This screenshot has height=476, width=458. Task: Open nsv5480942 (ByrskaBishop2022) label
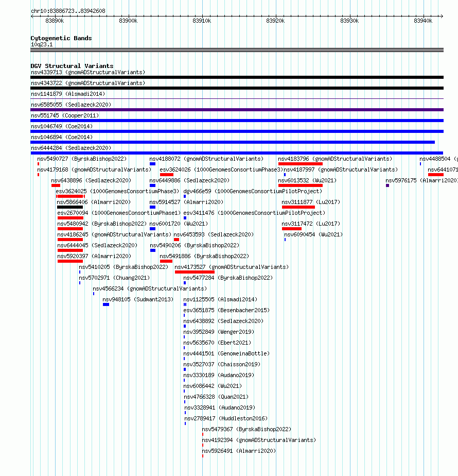(102, 224)
